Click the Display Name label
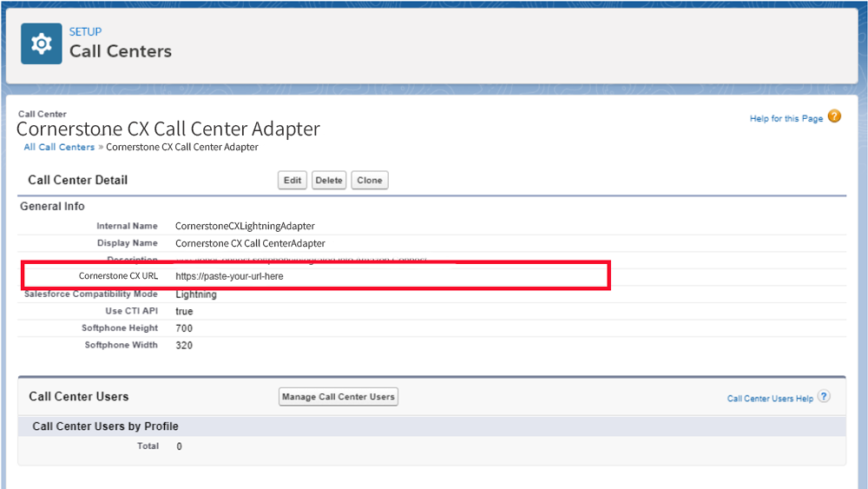 coord(128,243)
